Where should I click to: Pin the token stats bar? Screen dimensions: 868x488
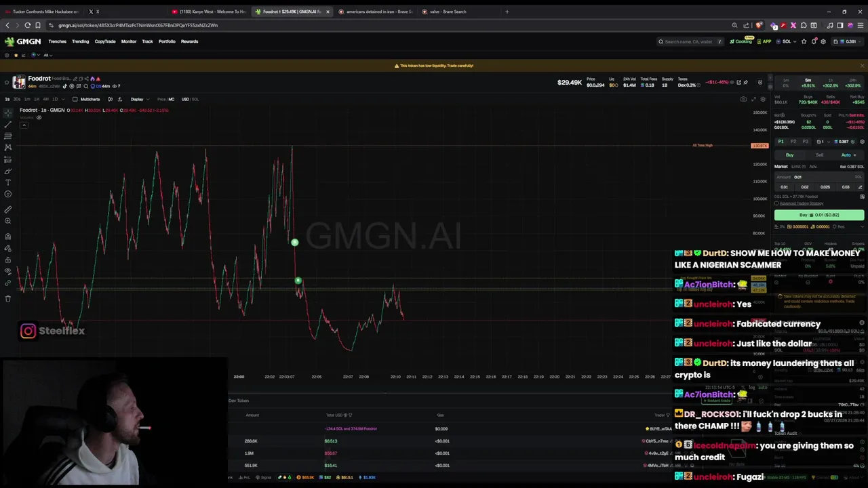pyautogui.click(x=745, y=82)
